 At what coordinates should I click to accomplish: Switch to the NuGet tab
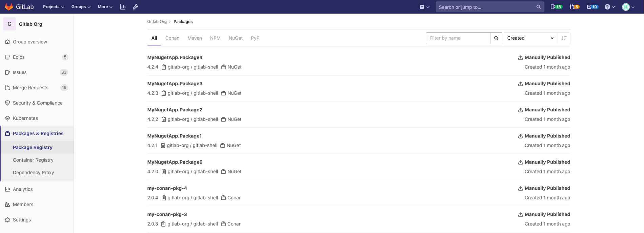(x=236, y=38)
